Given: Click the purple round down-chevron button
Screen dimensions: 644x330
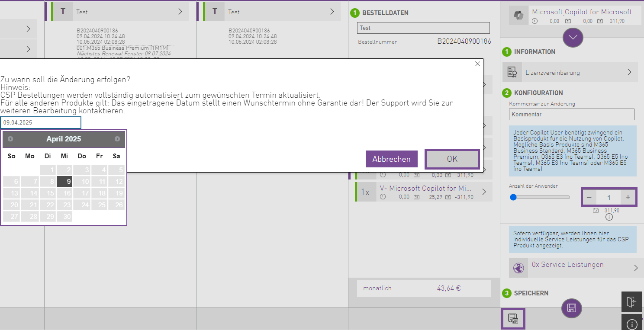Looking at the screenshot, I should point(573,38).
